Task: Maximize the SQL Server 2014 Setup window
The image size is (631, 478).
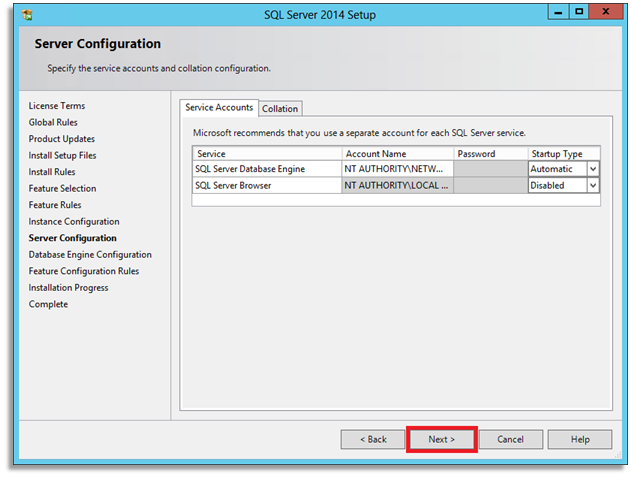Action: tap(579, 12)
